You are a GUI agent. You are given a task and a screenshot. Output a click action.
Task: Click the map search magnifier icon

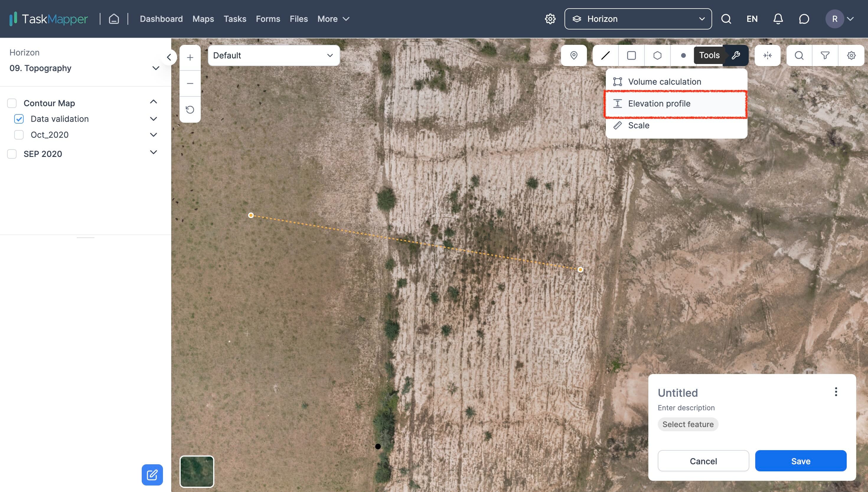point(799,55)
